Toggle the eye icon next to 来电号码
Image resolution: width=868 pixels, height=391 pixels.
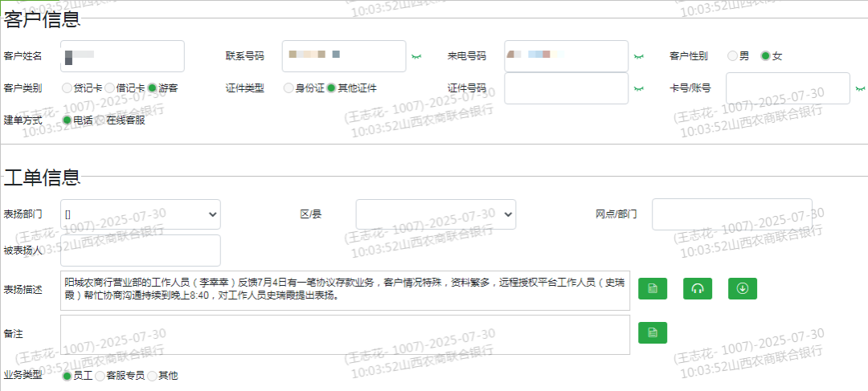(x=638, y=56)
